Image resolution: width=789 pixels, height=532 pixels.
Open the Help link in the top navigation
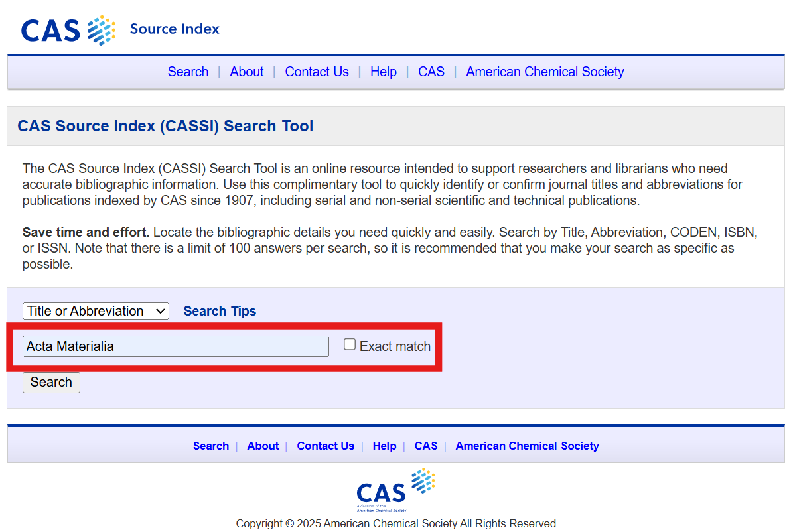[x=384, y=72]
